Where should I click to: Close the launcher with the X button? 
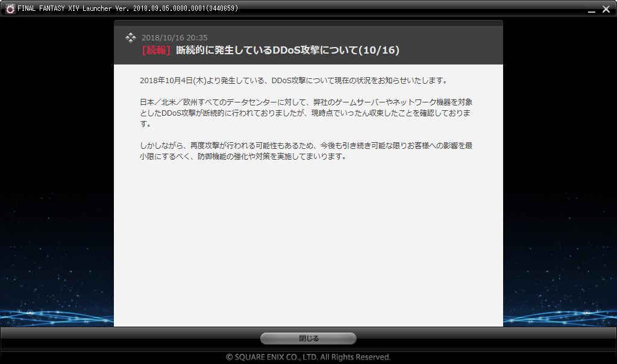(x=606, y=8)
